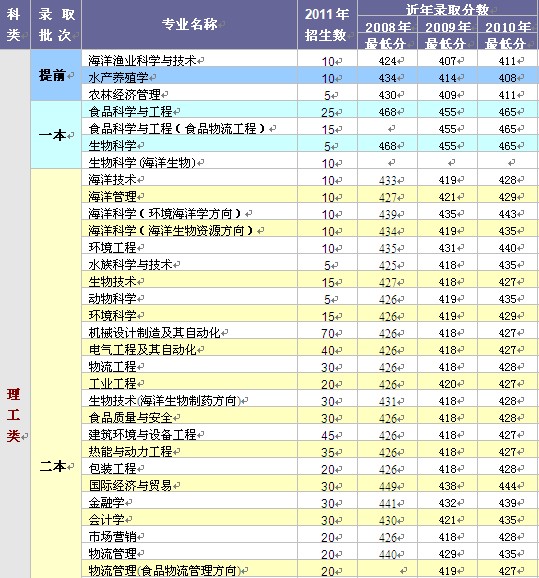Select 机械设计制造及其自动化 major
Screen dimensions: 539x578
pos(154,333)
